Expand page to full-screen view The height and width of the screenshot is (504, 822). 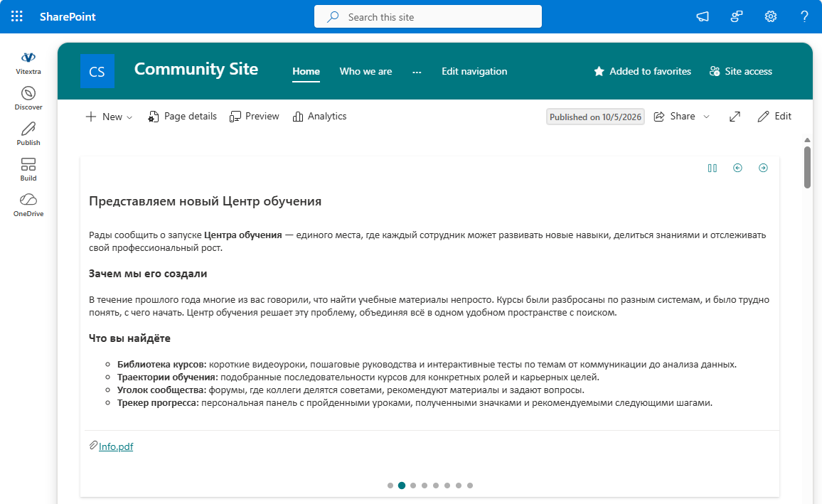(x=735, y=117)
